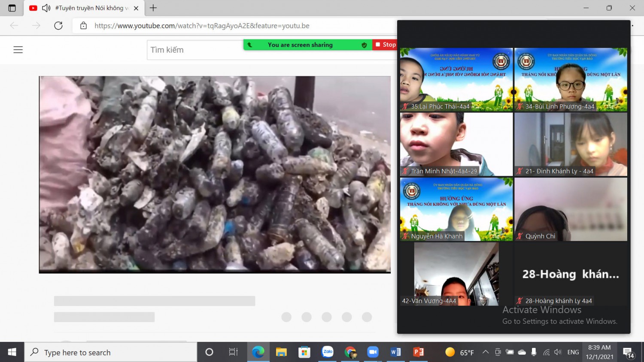Click the tab audio speaker icon
The width and height of the screenshot is (644, 362).
click(46, 8)
